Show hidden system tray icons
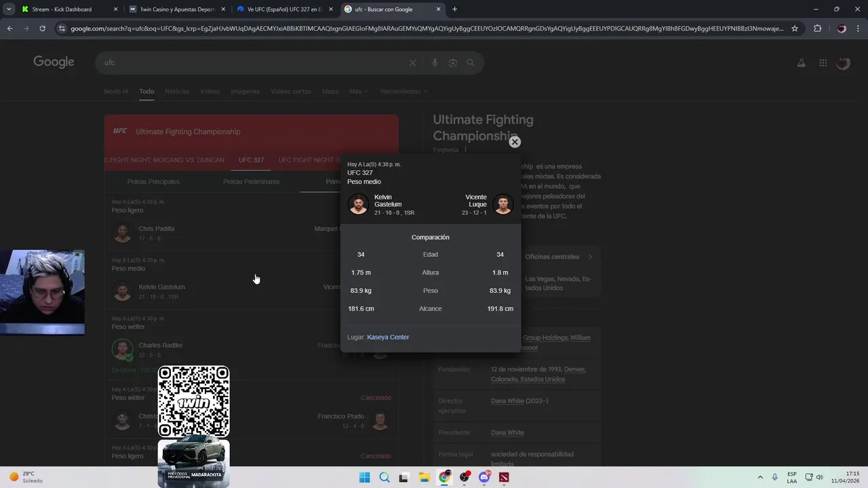Screen dimensions: 868x488 pyautogui.click(x=759, y=477)
